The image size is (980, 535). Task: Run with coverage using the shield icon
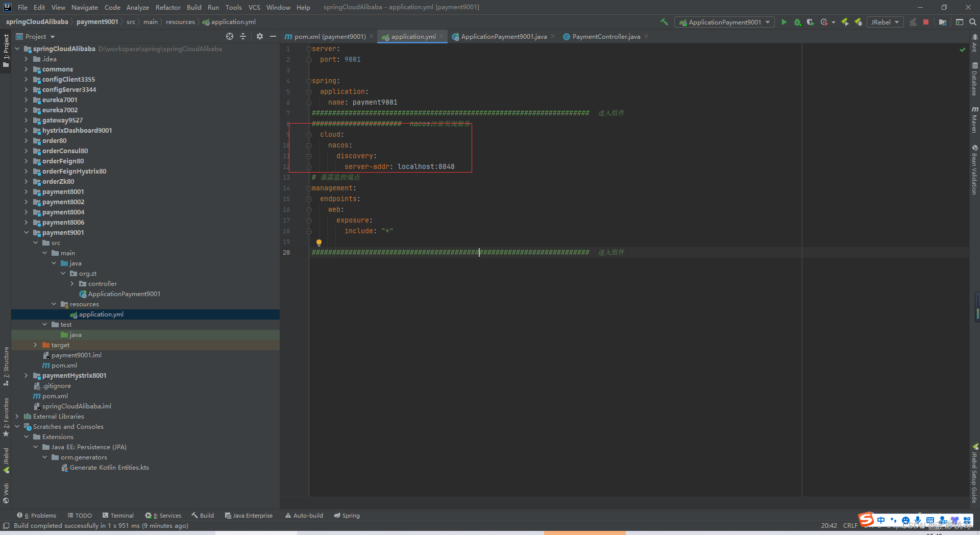810,22
